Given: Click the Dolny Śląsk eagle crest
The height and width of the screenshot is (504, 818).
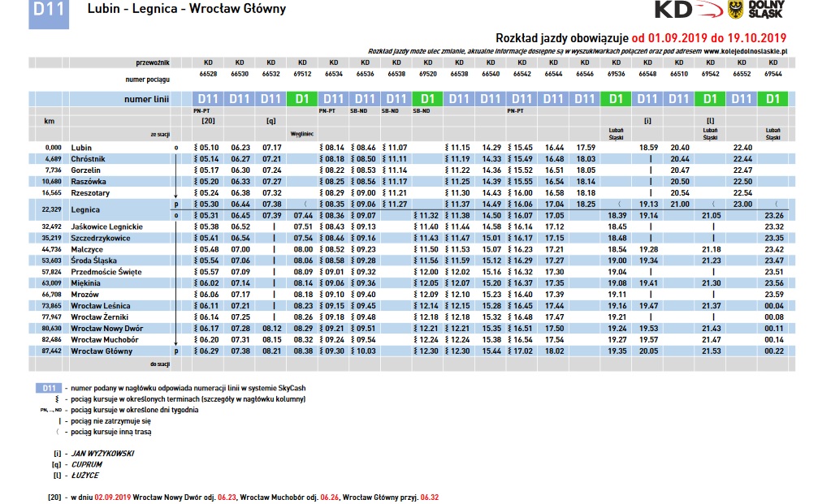Looking at the screenshot, I should (x=736, y=10).
